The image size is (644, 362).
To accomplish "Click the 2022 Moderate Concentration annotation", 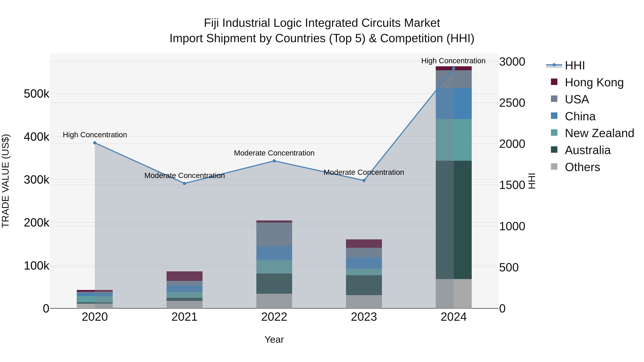I will click(274, 153).
